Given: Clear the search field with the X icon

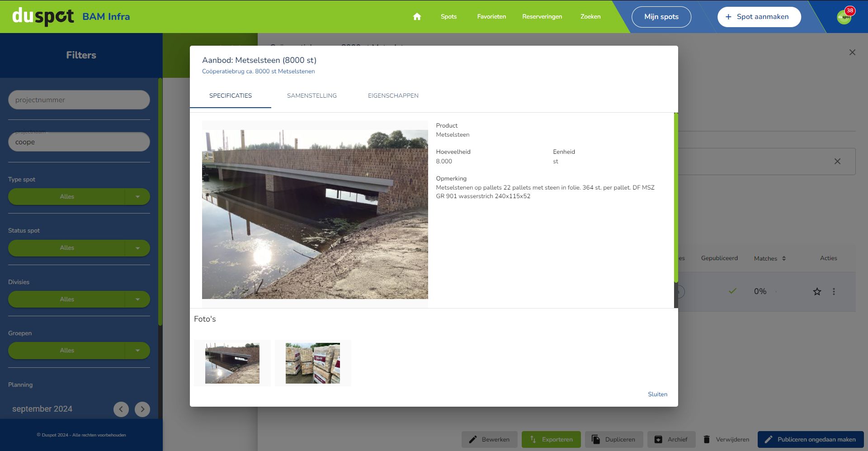Looking at the screenshot, I should click(x=837, y=161).
